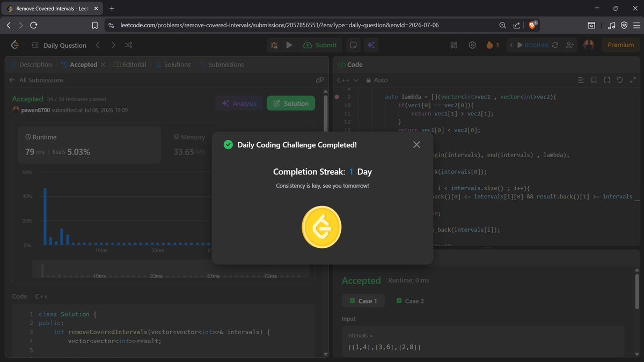The height and width of the screenshot is (362, 644).
Task: Reset code with the undo icon
Action: [620, 80]
